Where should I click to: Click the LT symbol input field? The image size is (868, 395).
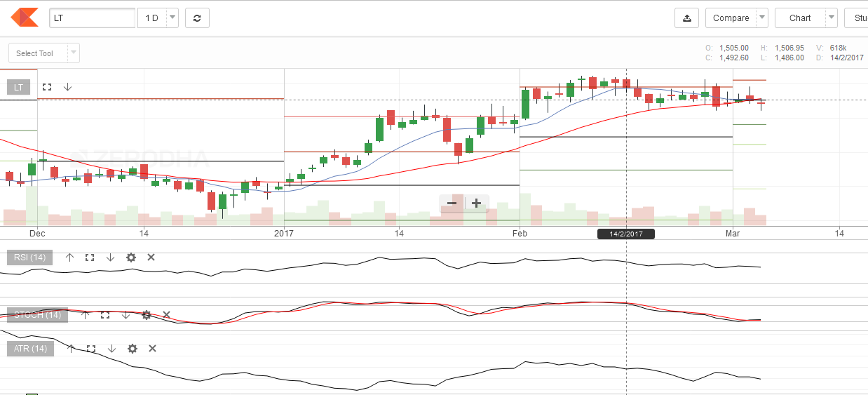click(92, 18)
